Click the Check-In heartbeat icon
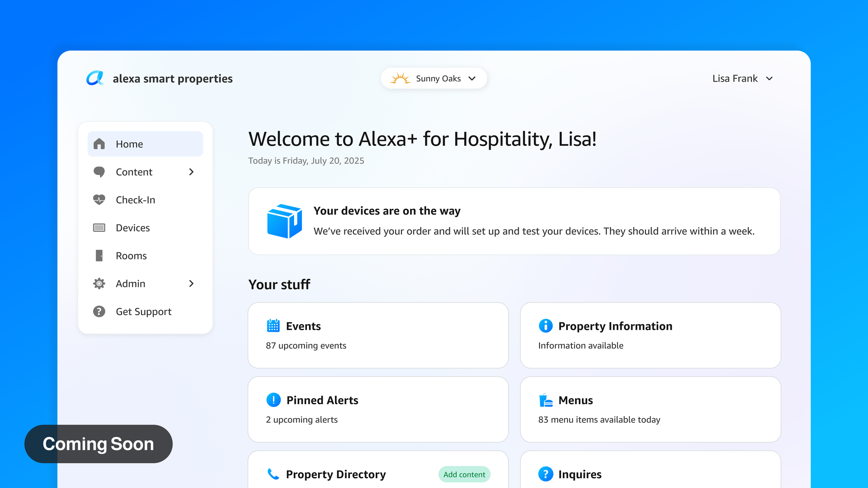The image size is (868, 488). (99, 200)
